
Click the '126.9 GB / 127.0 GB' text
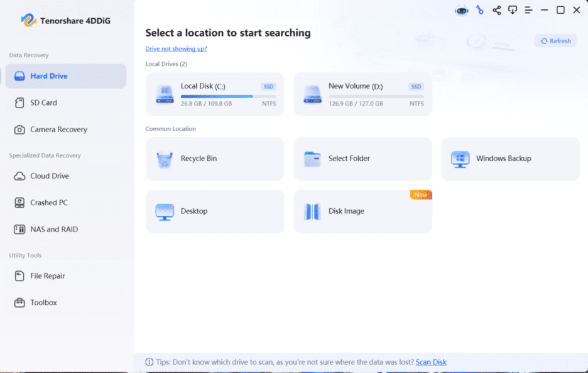pos(356,104)
